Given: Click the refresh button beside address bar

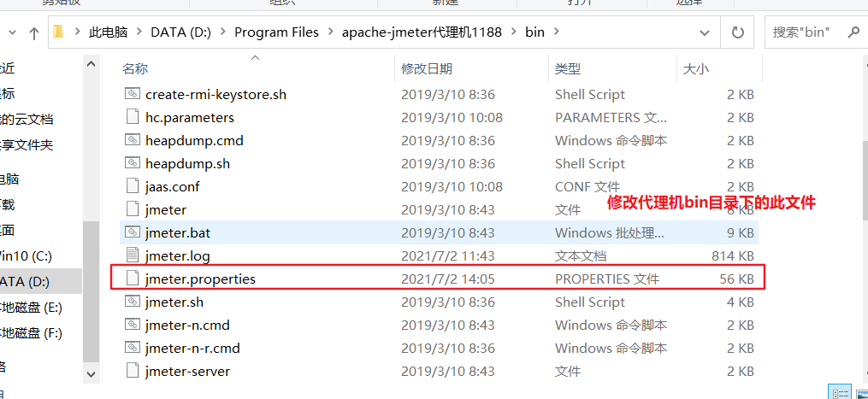Looking at the screenshot, I should (737, 32).
